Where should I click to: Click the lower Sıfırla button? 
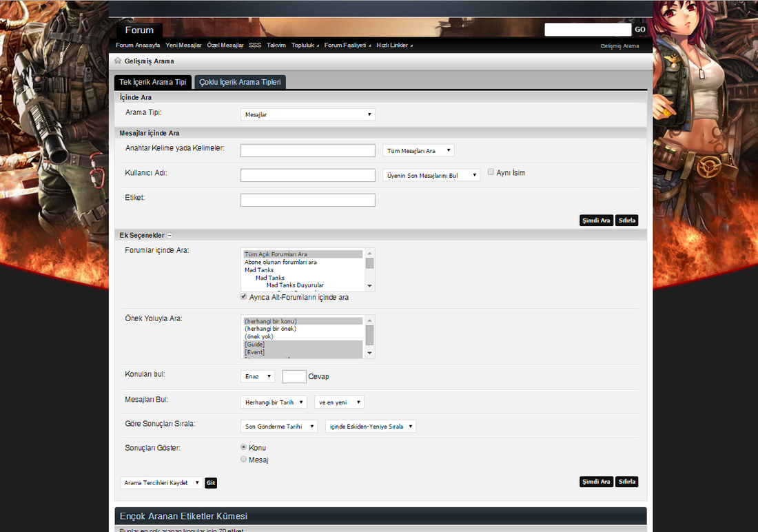tap(627, 482)
